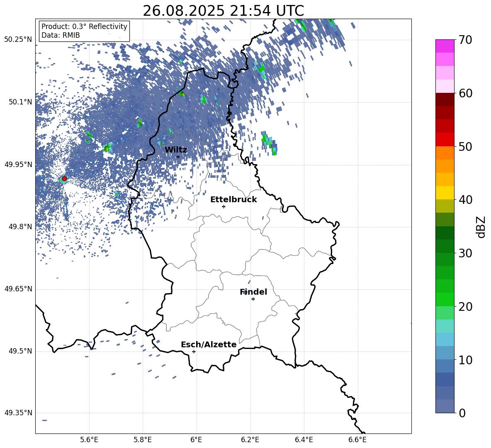Click the "Findel" city label

253,292
